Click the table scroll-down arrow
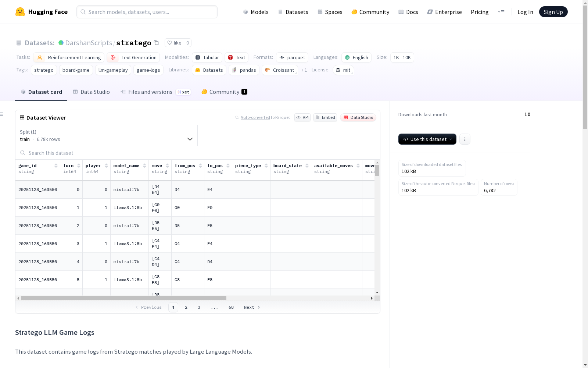 click(x=377, y=293)
